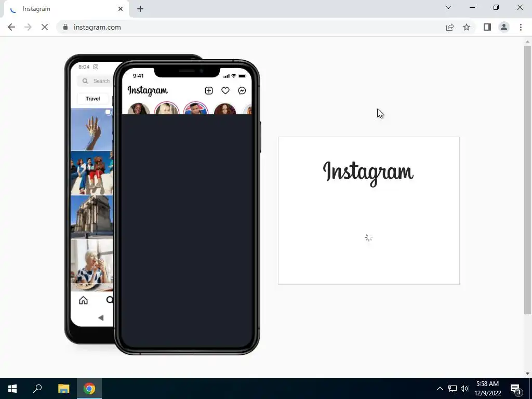Close the Instagram tab
532x399 pixels.
tap(121, 9)
